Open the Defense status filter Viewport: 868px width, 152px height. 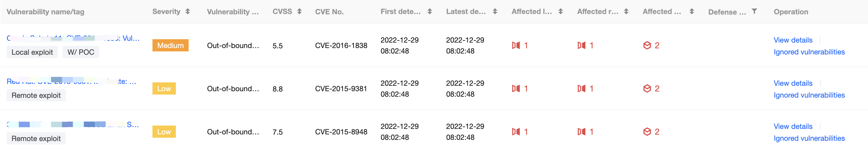[x=754, y=12]
